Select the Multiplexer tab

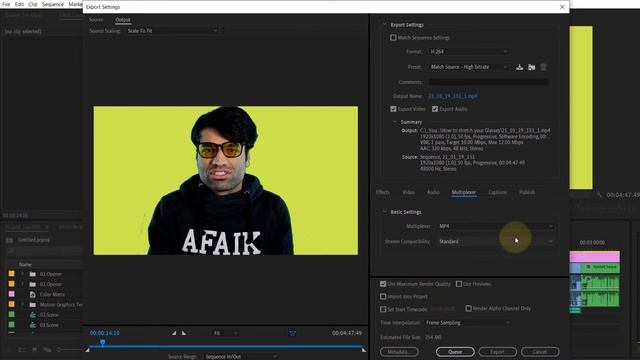464,192
